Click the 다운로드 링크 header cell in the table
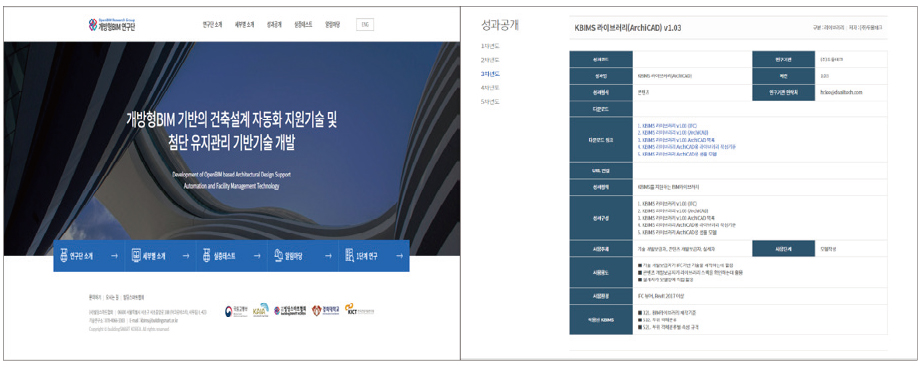Image resolution: width=921 pixels, height=367 pixels. coord(601,140)
